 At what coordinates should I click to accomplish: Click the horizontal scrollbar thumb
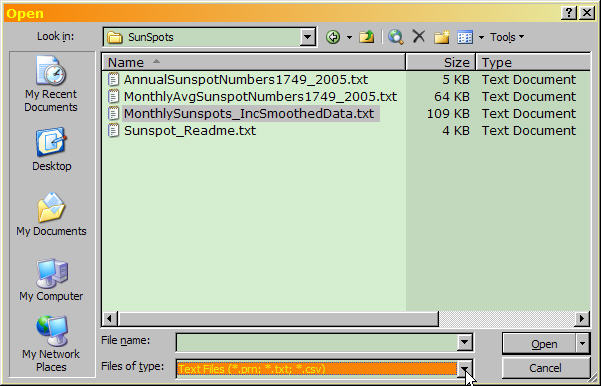coord(278,319)
